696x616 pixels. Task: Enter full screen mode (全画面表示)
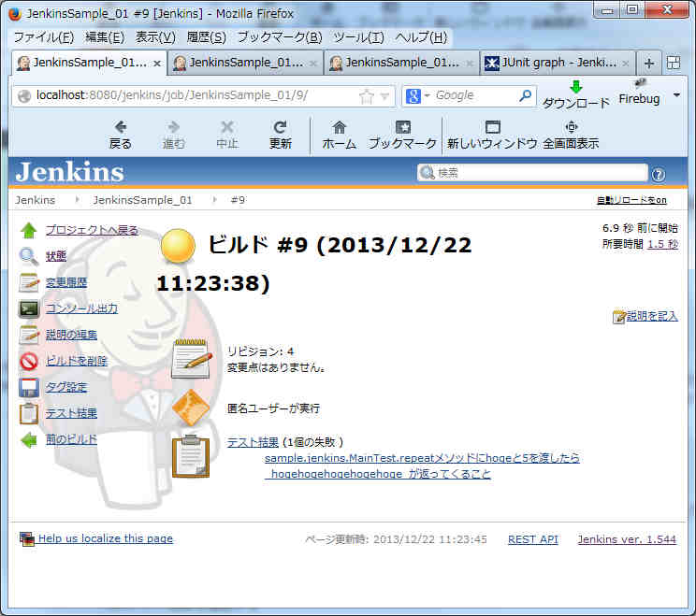(572, 127)
